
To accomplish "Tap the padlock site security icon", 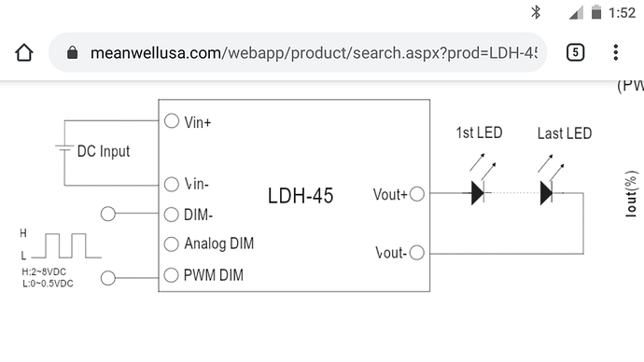I will coord(72,52).
